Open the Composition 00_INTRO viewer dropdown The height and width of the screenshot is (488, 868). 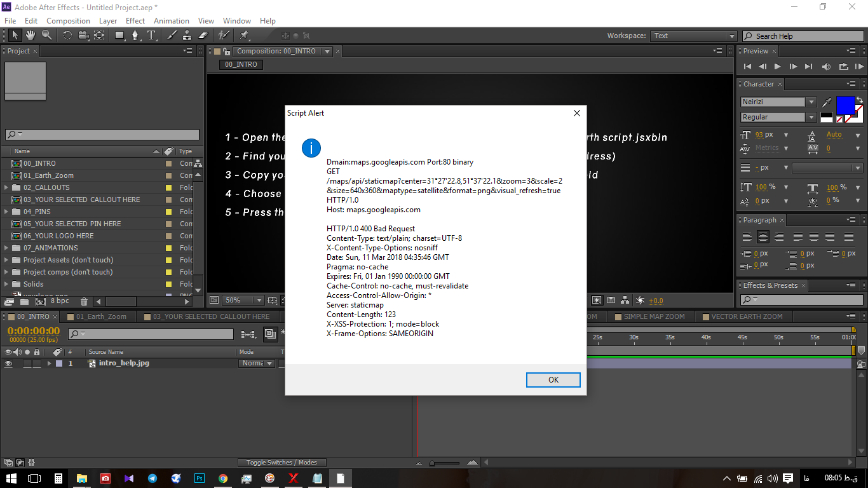(x=327, y=51)
